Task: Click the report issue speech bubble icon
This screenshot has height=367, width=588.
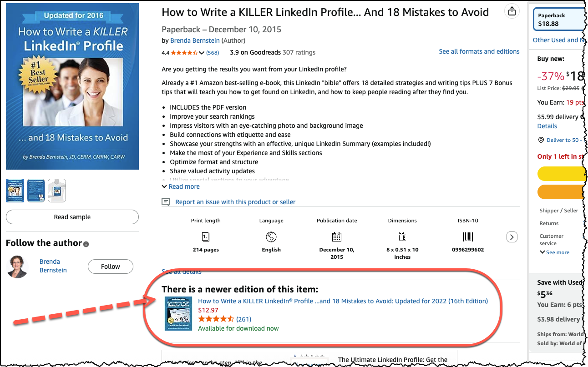Action: point(167,202)
